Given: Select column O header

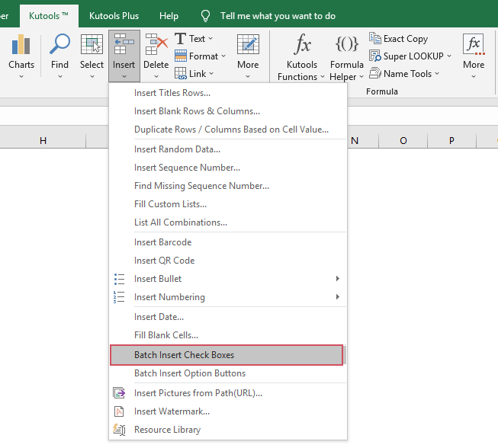Looking at the screenshot, I should [x=403, y=140].
